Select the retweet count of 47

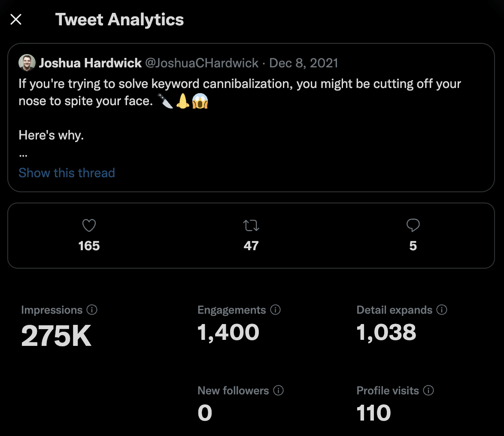(x=251, y=246)
